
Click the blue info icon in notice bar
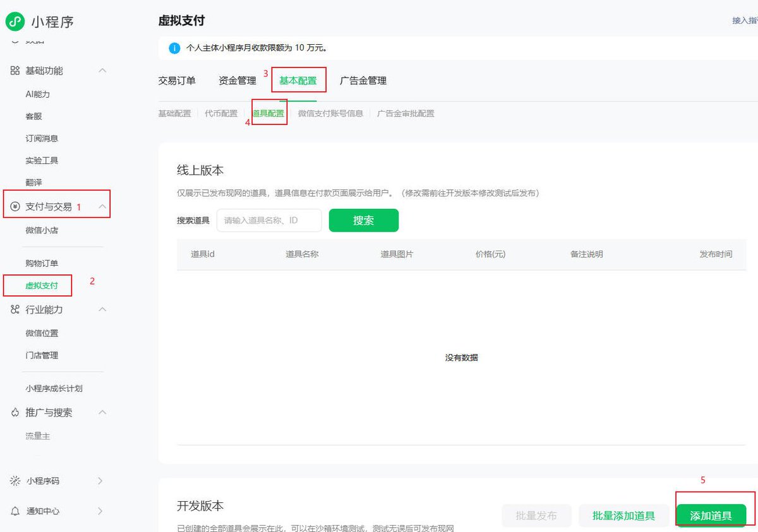point(175,47)
